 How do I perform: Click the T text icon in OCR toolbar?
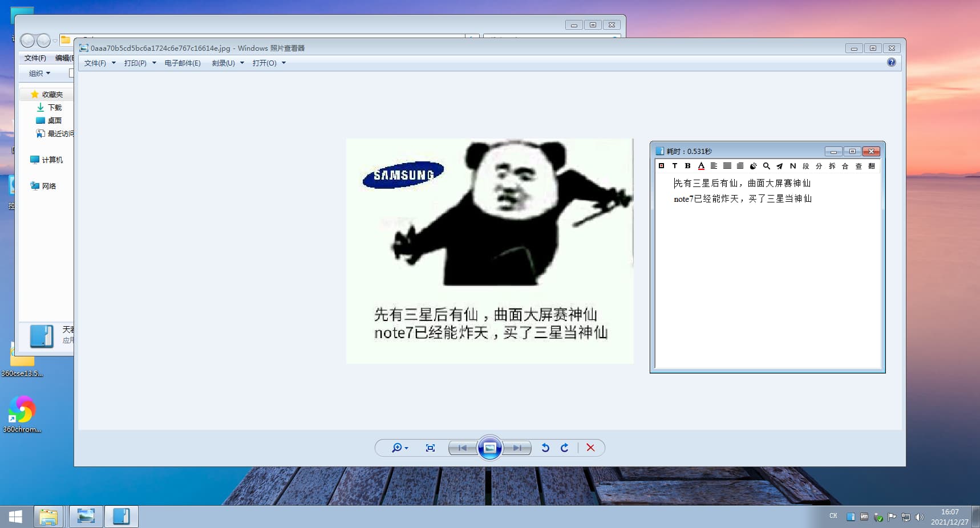click(x=674, y=166)
